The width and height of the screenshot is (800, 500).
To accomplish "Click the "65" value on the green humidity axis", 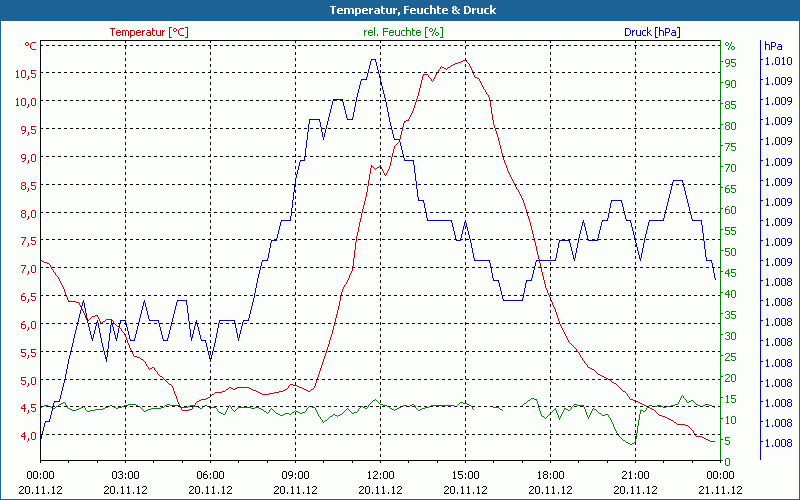I will coord(731,189).
